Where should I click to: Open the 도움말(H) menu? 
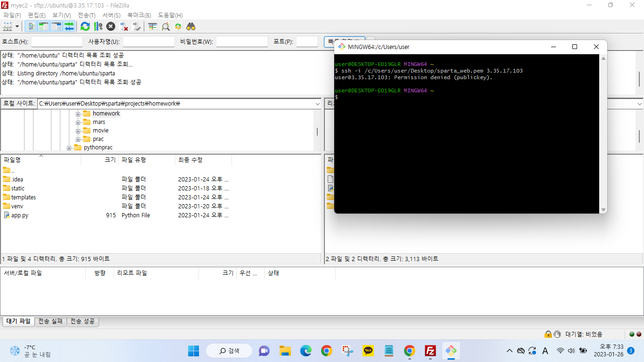coord(170,16)
